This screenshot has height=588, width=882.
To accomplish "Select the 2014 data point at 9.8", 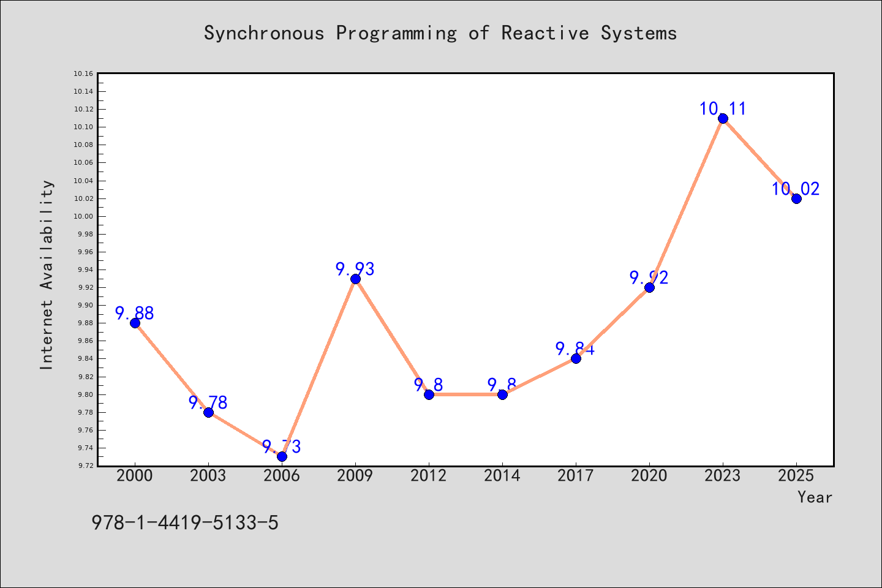I will tap(502, 394).
